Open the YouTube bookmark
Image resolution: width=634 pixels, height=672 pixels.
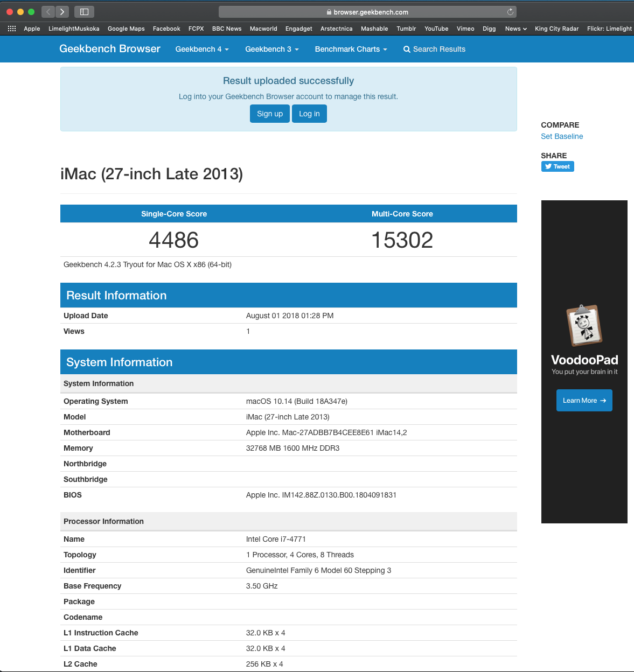click(x=436, y=29)
